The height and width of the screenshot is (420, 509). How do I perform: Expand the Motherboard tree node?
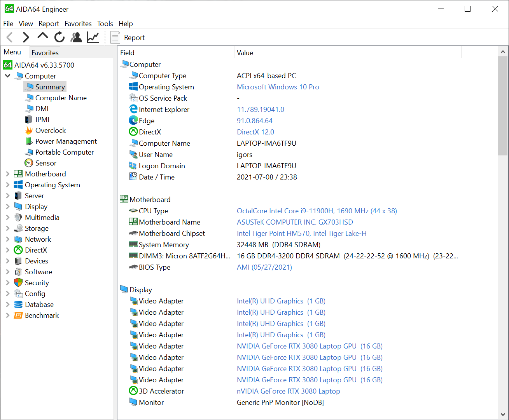[7, 174]
